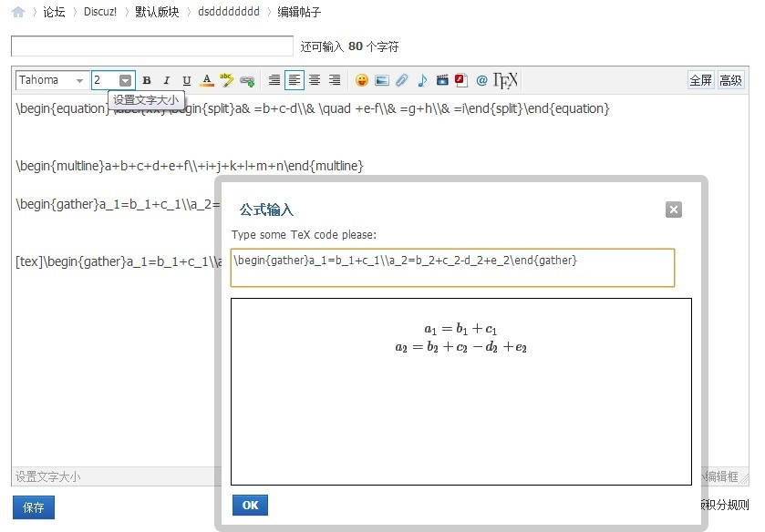Image resolution: width=765 pixels, height=532 pixels.
Task: Open the TeX formula input tool
Action: click(x=505, y=80)
